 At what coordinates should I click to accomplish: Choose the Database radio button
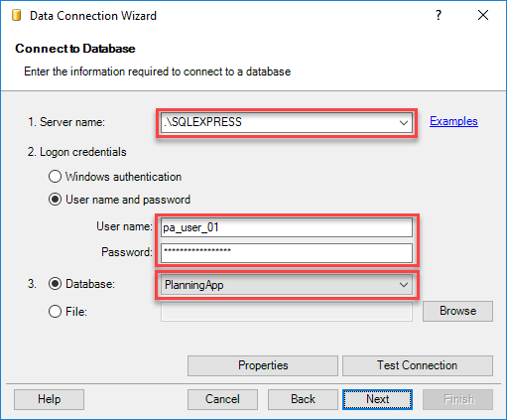coord(55,284)
